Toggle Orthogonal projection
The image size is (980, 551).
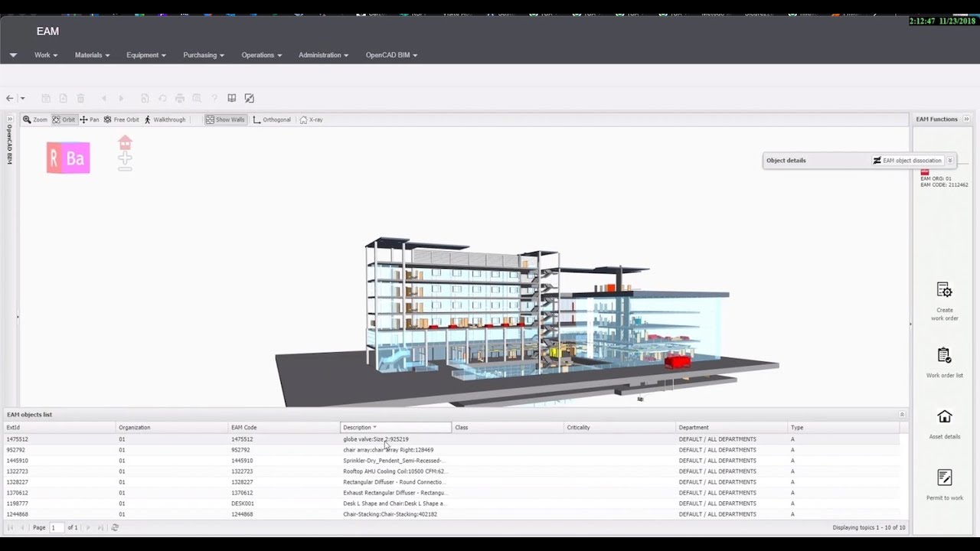(x=272, y=119)
